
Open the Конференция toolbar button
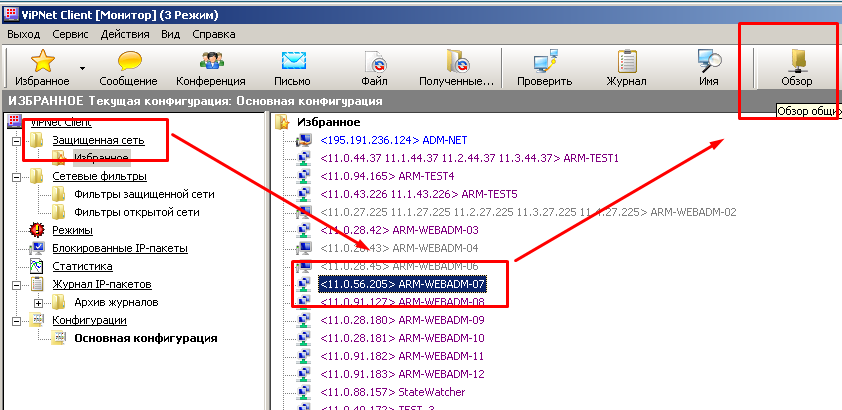210,62
